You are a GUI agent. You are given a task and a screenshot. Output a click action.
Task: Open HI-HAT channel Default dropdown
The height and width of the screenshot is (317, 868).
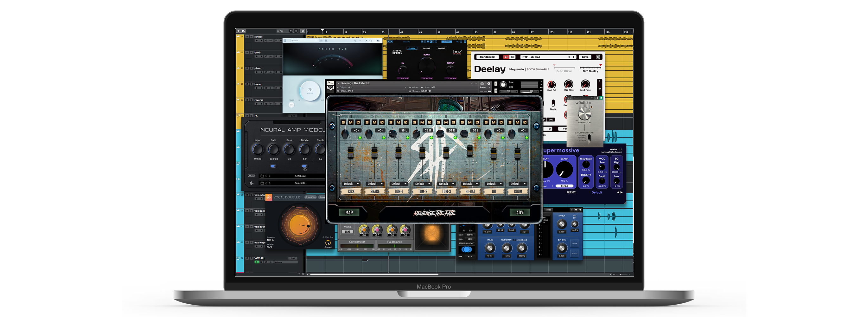(470, 184)
